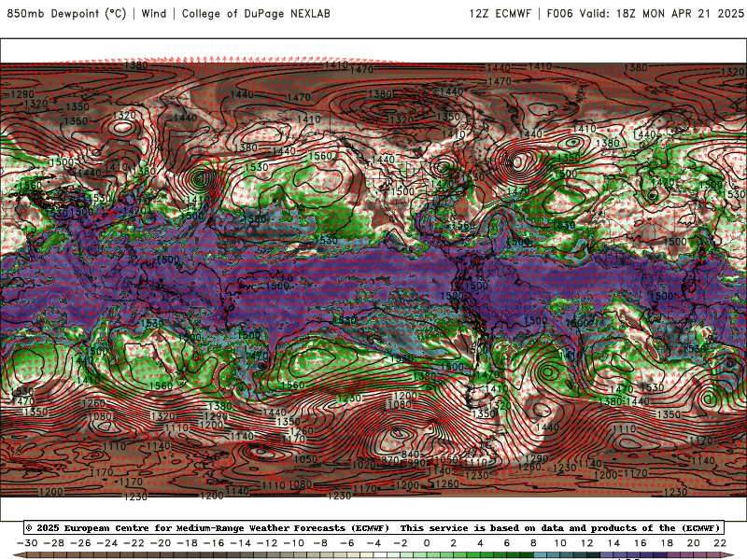Click the -8 color scale label
Image resolution: width=747 pixels, height=560 pixels.
tap(320, 543)
